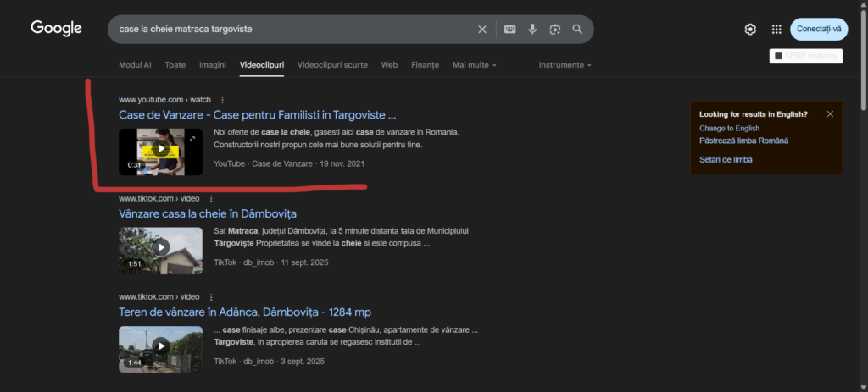Screen dimensions: 868x392
Task: Expand the Instrumente dropdown
Action: [x=565, y=64]
